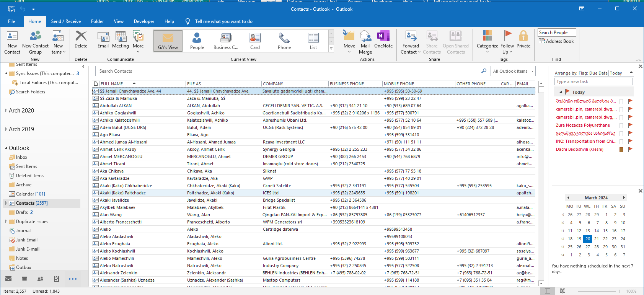Expand the Current View gallery
This screenshot has height=295, width=644.
tap(331, 49)
